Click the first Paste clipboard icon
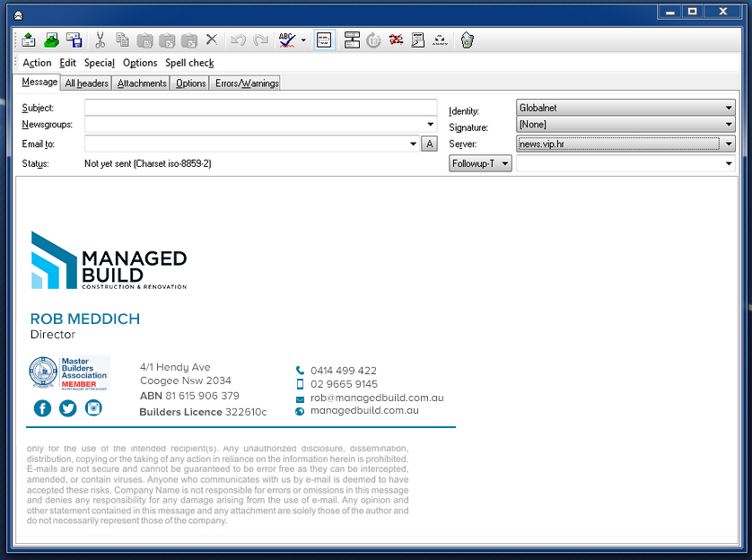The image size is (752, 560). pos(144,40)
